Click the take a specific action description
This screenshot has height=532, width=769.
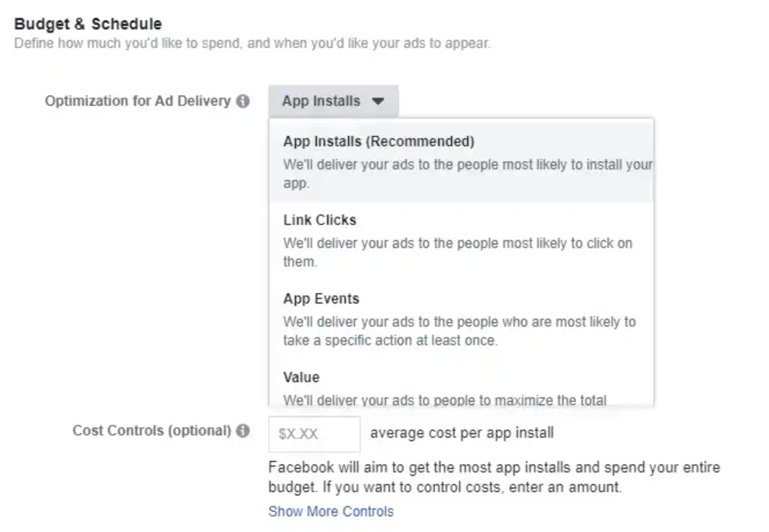[x=459, y=331]
